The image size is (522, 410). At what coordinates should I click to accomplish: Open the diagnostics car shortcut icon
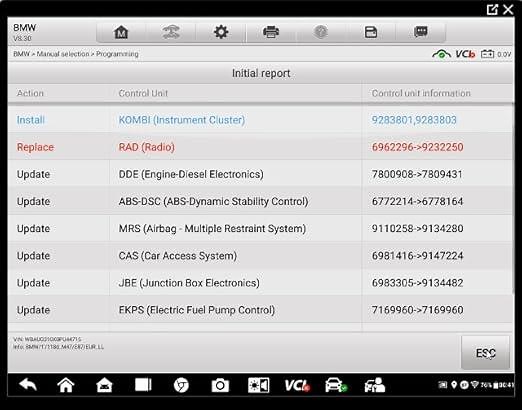click(336, 385)
